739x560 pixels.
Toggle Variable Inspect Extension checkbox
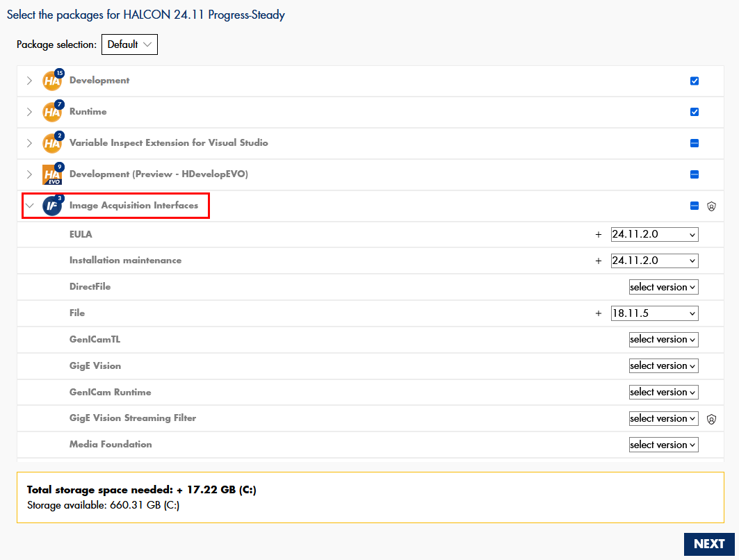[x=695, y=143]
